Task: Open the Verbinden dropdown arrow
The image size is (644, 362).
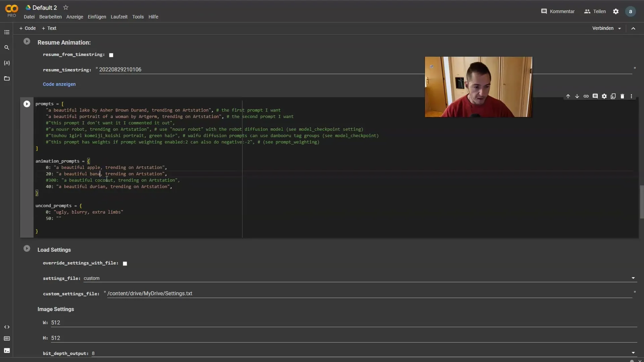Action: 620,28
